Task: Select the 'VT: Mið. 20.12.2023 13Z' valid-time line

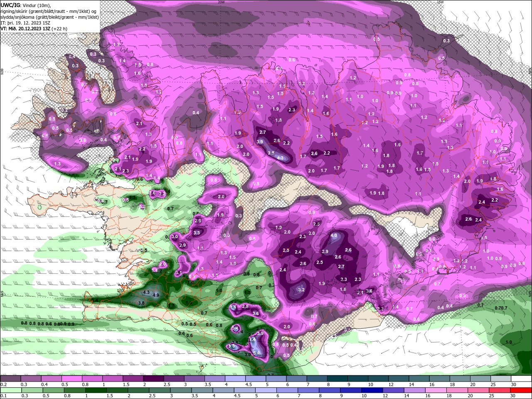Action: [26, 29]
